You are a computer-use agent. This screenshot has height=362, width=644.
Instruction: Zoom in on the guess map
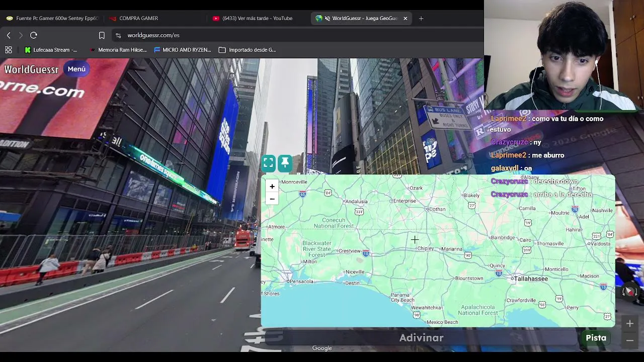coord(272,187)
